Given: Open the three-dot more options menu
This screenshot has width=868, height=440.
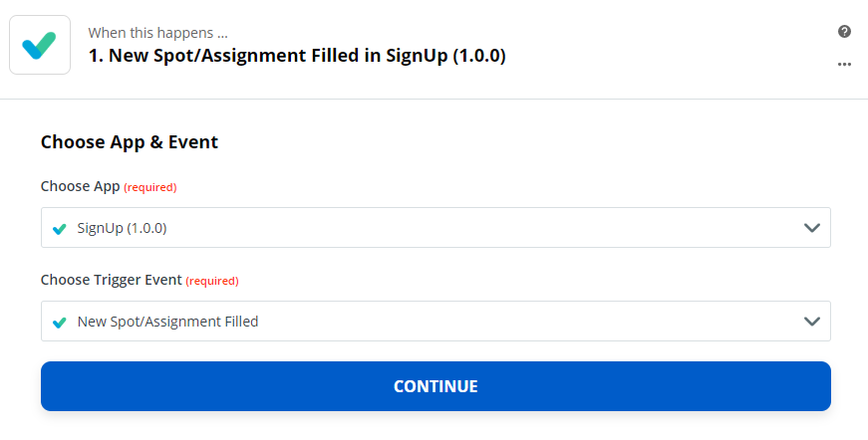Looking at the screenshot, I should tap(844, 64).
